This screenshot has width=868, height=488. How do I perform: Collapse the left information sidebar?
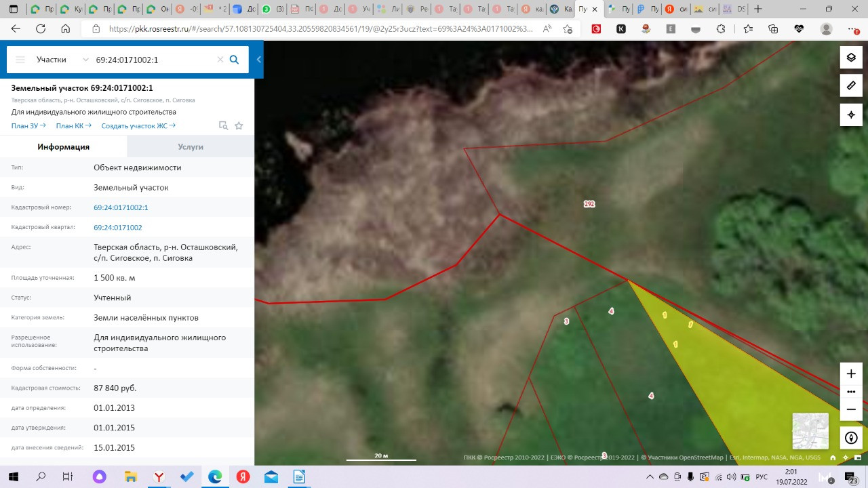258,60
